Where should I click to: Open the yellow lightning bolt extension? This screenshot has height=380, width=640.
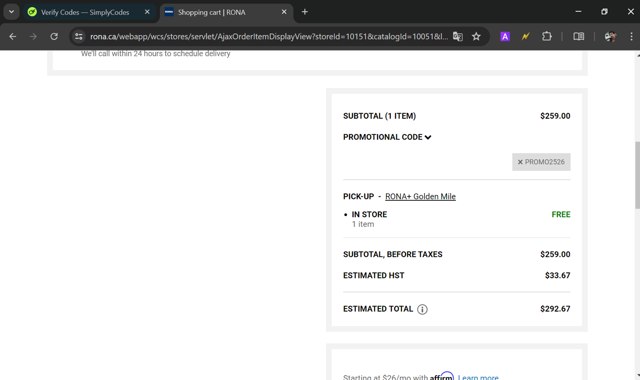525,36
